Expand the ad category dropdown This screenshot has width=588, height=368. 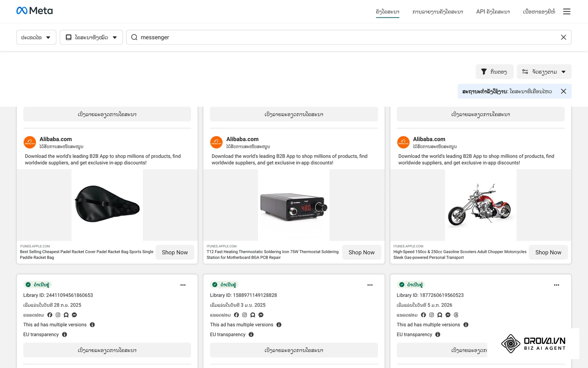pos(91,37)
